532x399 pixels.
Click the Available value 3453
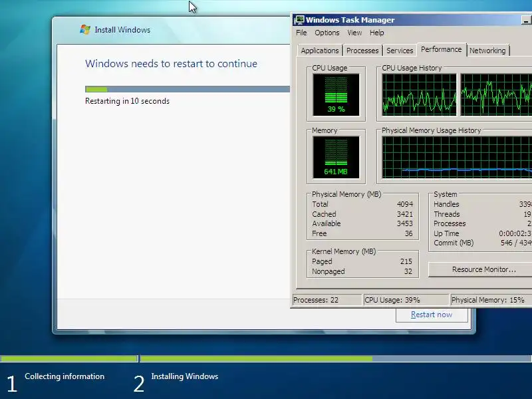[x=405, y=223]
